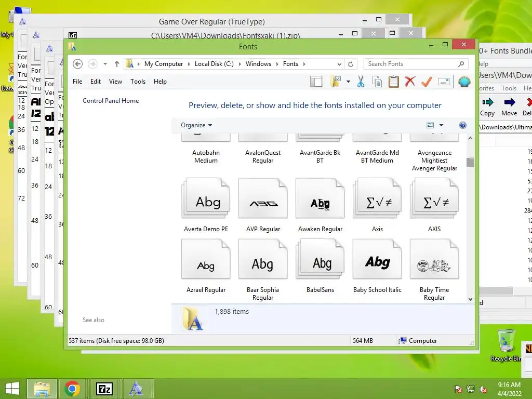This screenshot has height=399, width=532.
Task: Click the Forward navigation arrow
Action: click(x=92, y=64)
